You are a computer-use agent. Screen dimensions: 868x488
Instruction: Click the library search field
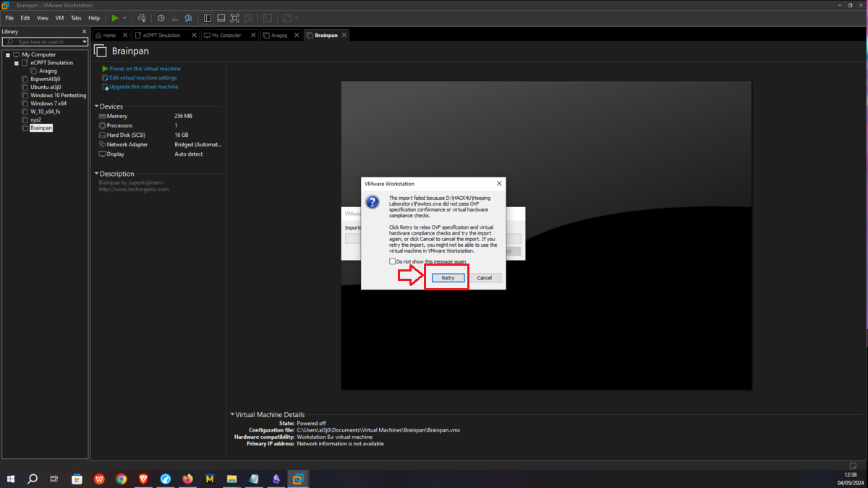47,42
